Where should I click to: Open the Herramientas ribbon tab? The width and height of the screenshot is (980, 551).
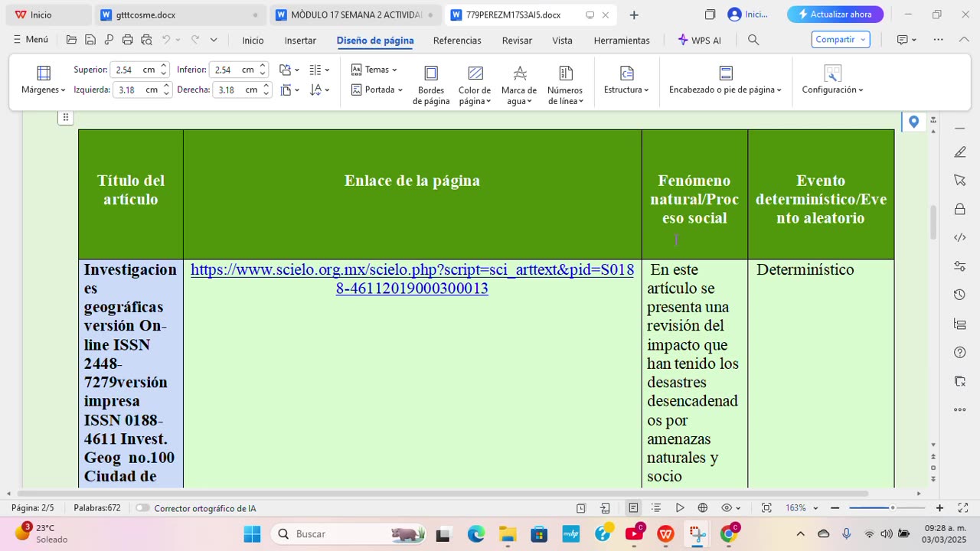point(622,41)
